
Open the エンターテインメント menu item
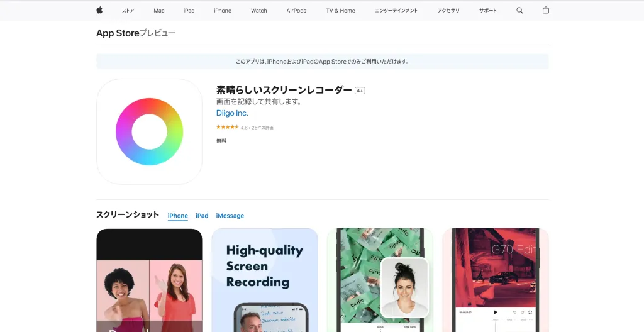tap(396, 11)
